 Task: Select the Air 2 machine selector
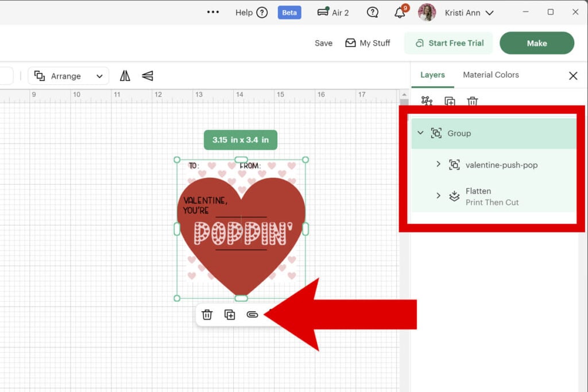click(x=333, y=13)
